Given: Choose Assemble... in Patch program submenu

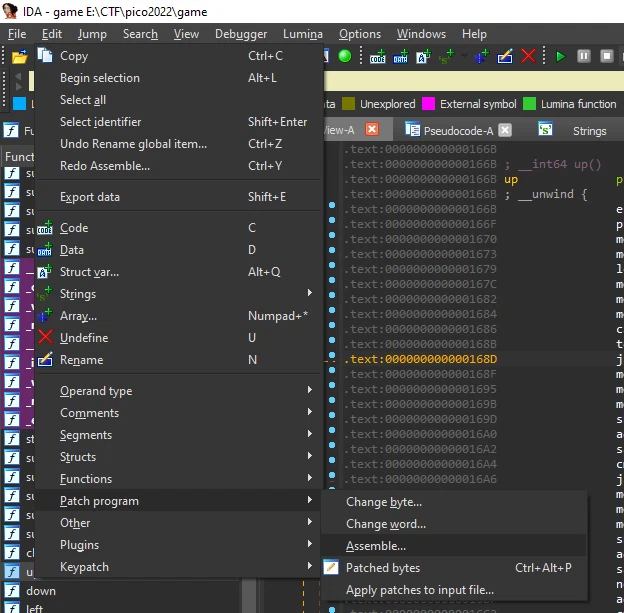Looking at the screenshot, I should click(454, 546).
